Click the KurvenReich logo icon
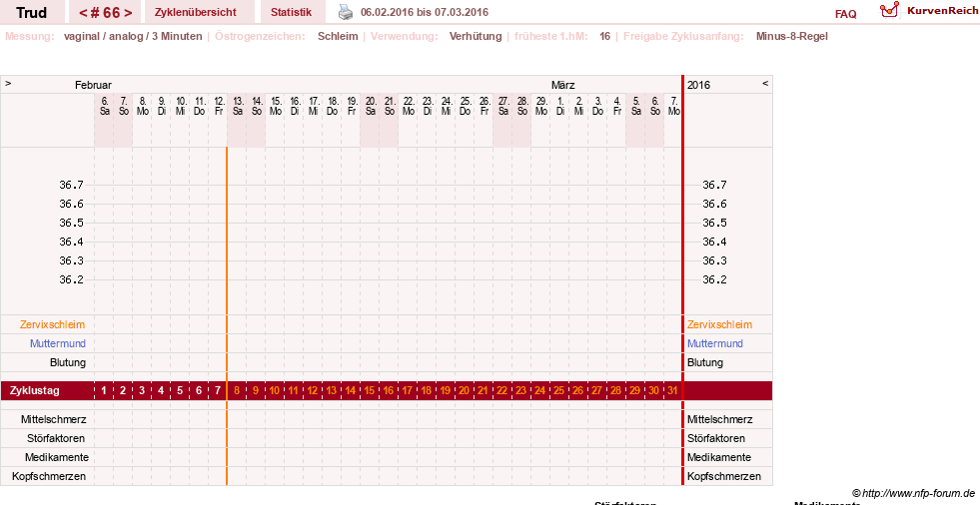Screen dimensions: 980x505 point(889,10)
